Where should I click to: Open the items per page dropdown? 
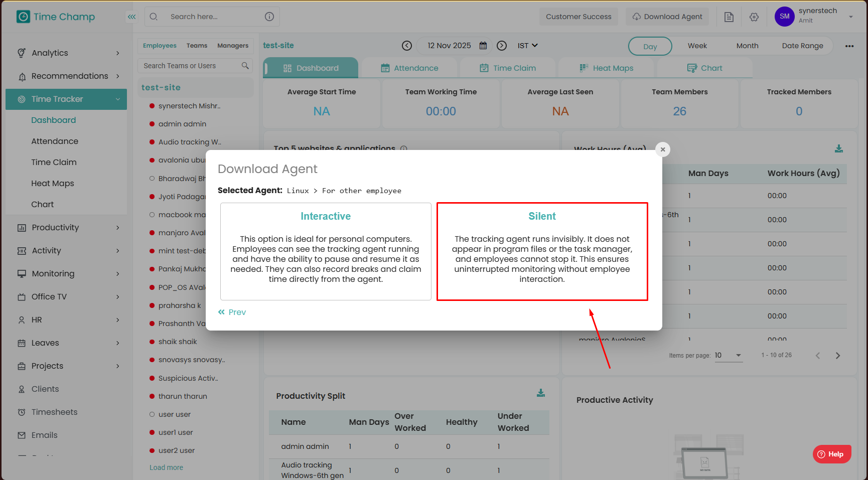729,356
